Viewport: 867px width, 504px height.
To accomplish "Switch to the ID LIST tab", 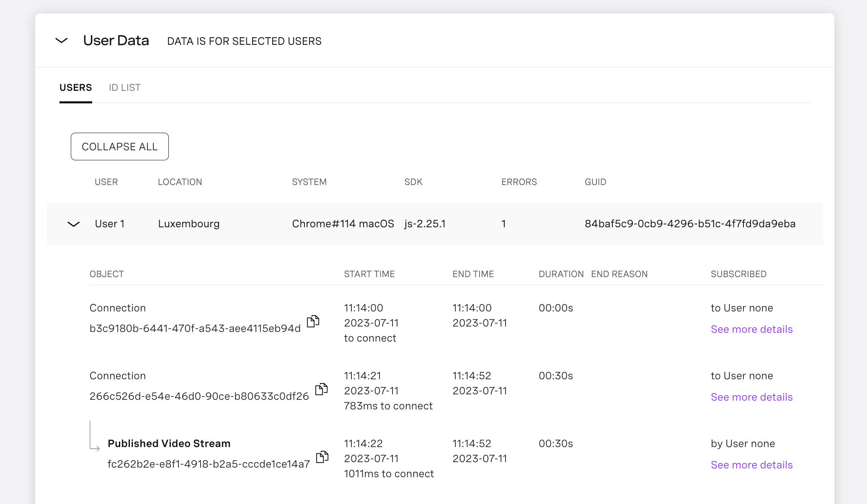I will (124, 87).
